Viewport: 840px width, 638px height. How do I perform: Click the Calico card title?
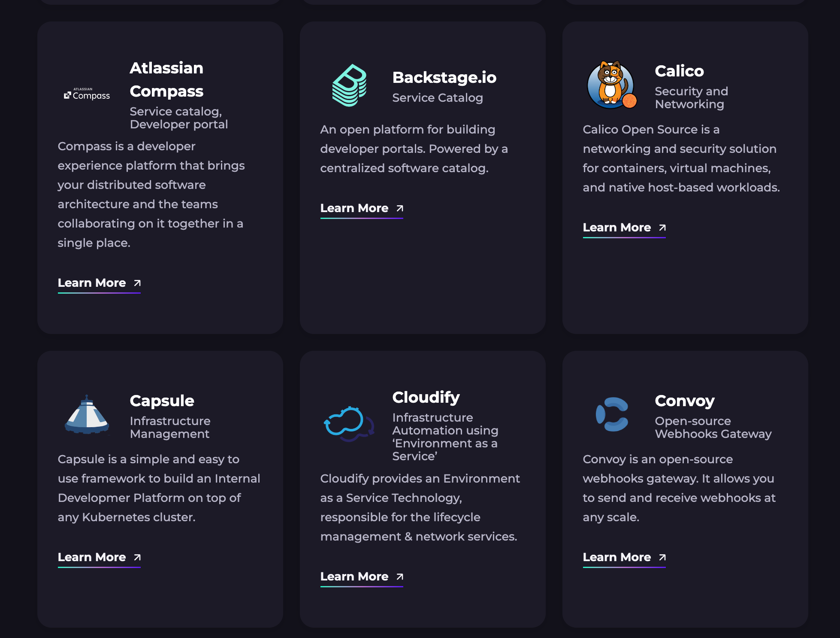click(x=679, y=71)
